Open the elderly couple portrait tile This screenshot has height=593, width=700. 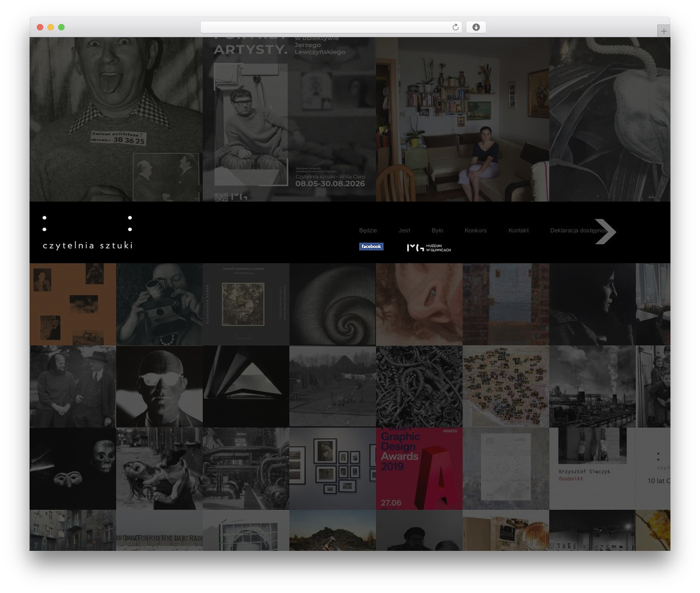pyautogui.click(x=73, y=386)
